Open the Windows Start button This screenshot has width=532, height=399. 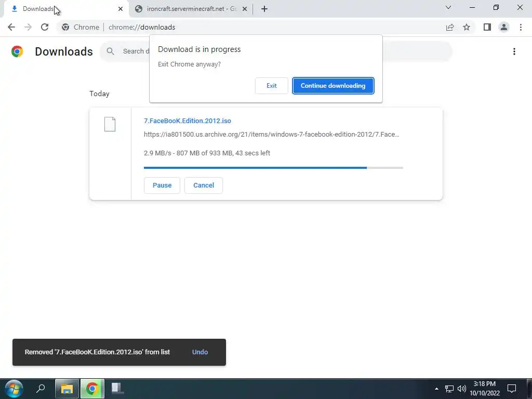point(14,389)
